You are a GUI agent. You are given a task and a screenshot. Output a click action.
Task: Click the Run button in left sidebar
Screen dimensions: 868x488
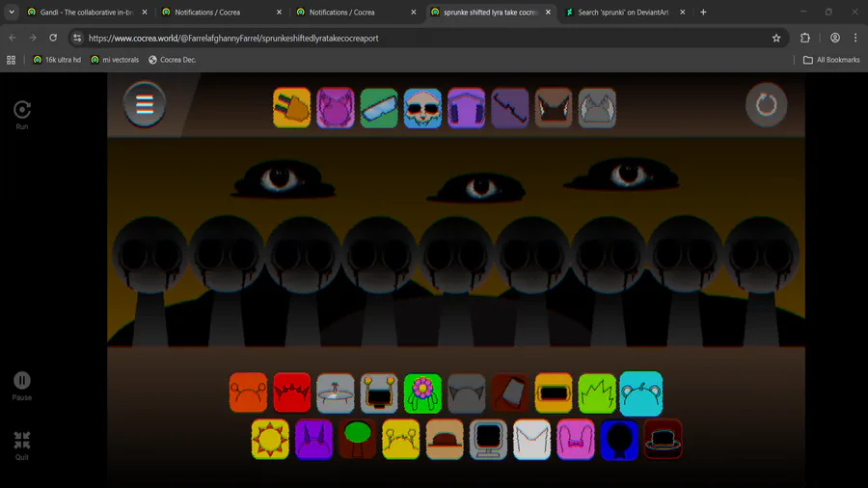(22, 115)
